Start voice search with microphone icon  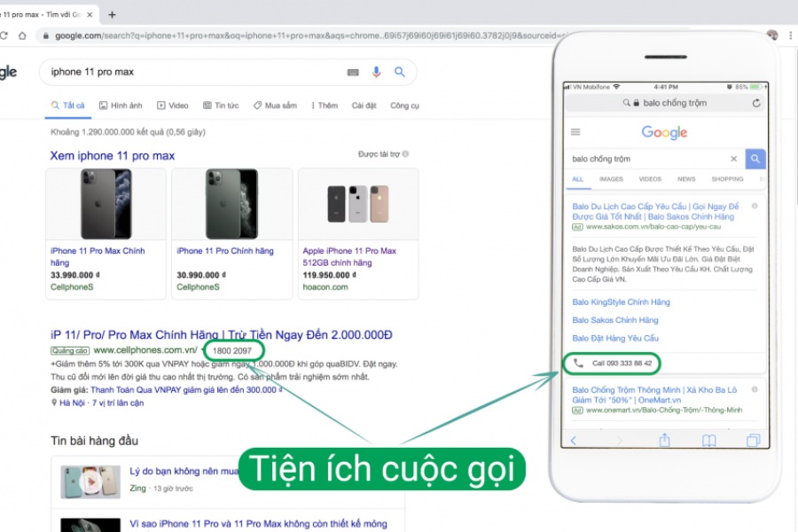[376, 72]
